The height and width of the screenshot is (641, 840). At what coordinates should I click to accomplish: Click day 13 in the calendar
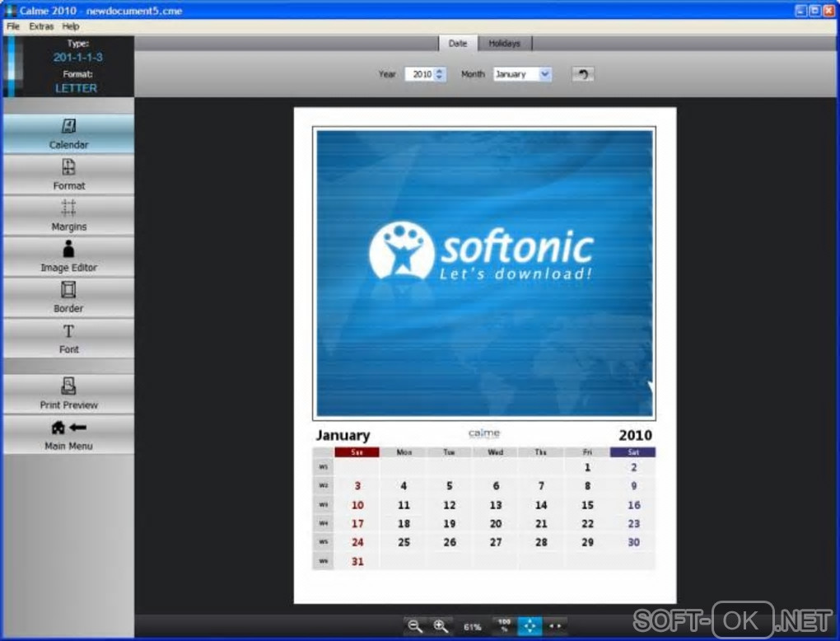(496, 505)
